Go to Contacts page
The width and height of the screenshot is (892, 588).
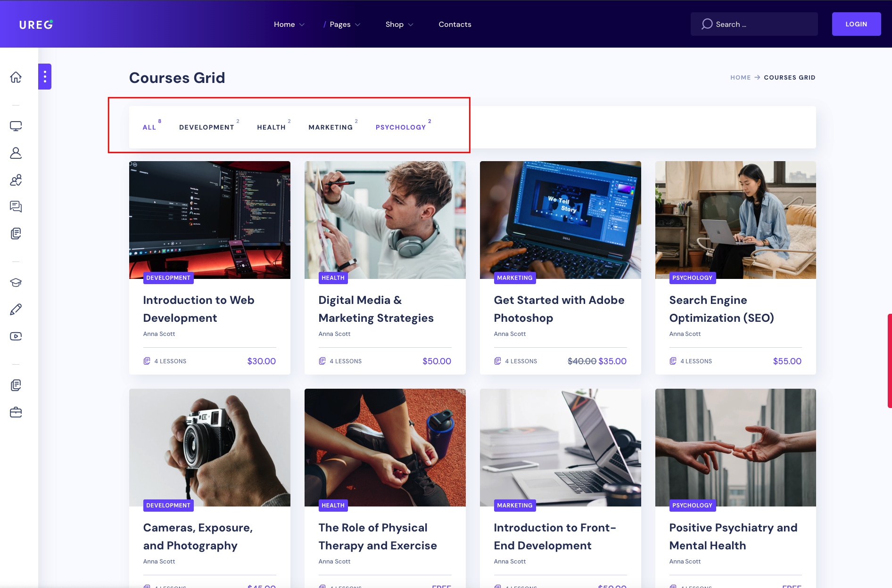(x=455, y=24)
